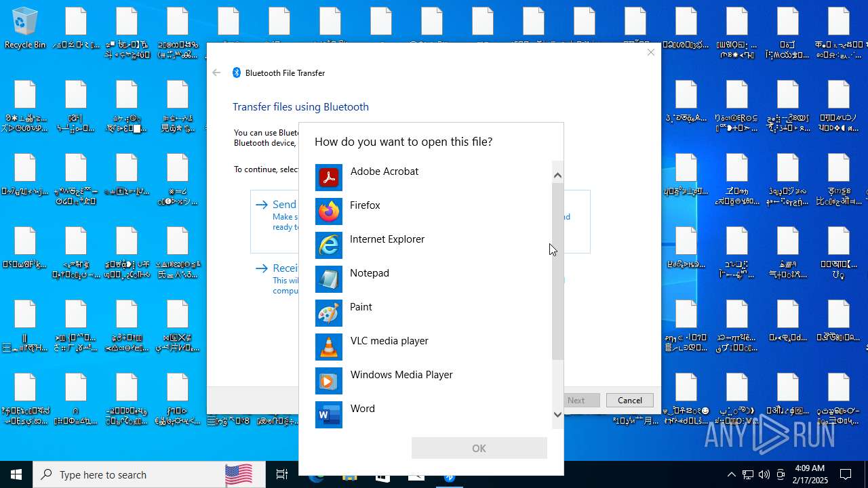The image size is (868, 488).
Task: Click the 'Transfer files using Bluetooth' heading
Action: click(x=300, y=106)
